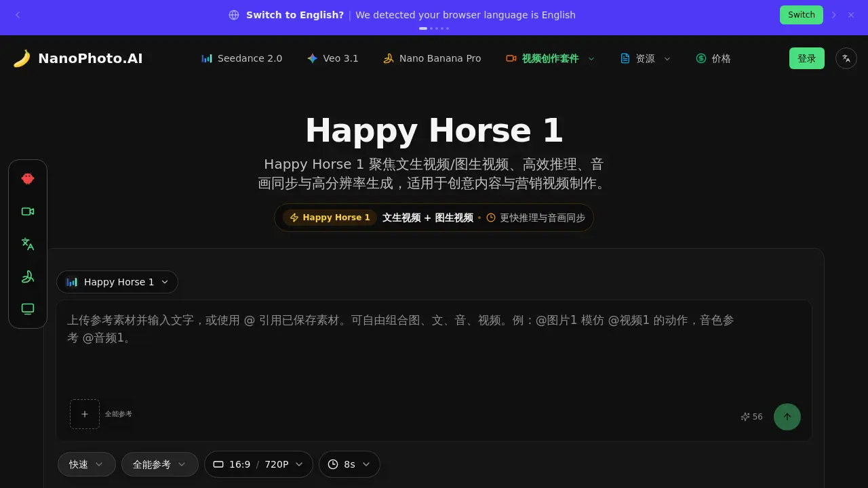Image resolution: width=868 pixels, height=488 pixels.
Task: Open 价格 pricing page
Action: click(x=713, y=58)
